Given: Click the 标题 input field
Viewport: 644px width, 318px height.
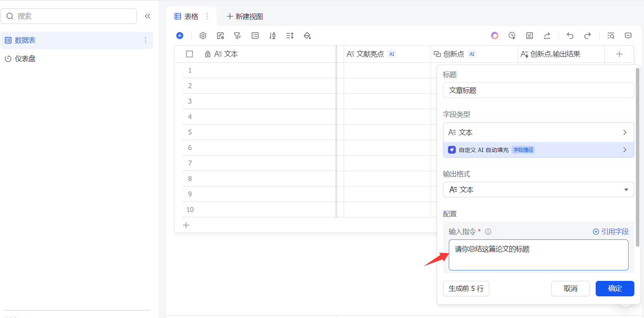Looking at the screenshot, I should [x=538, y=91].
